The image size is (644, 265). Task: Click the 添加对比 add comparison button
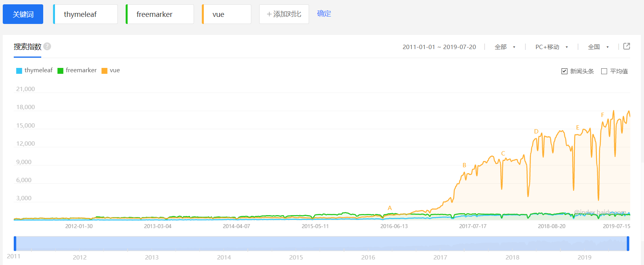[x=284, y=14]
